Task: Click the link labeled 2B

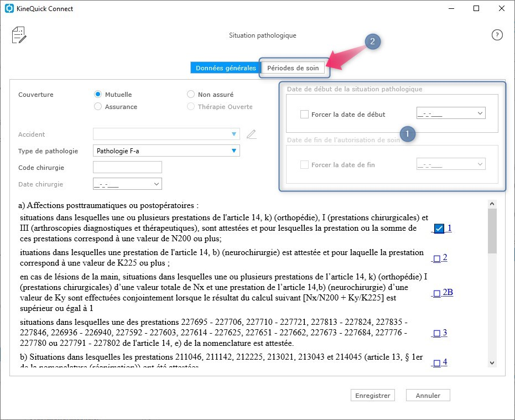Action: point(448,292)
